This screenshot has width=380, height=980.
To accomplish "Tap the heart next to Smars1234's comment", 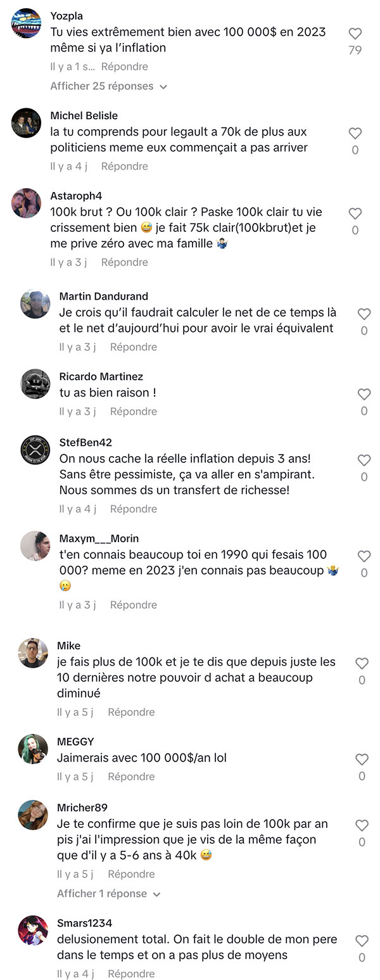I will click(362, 941).
